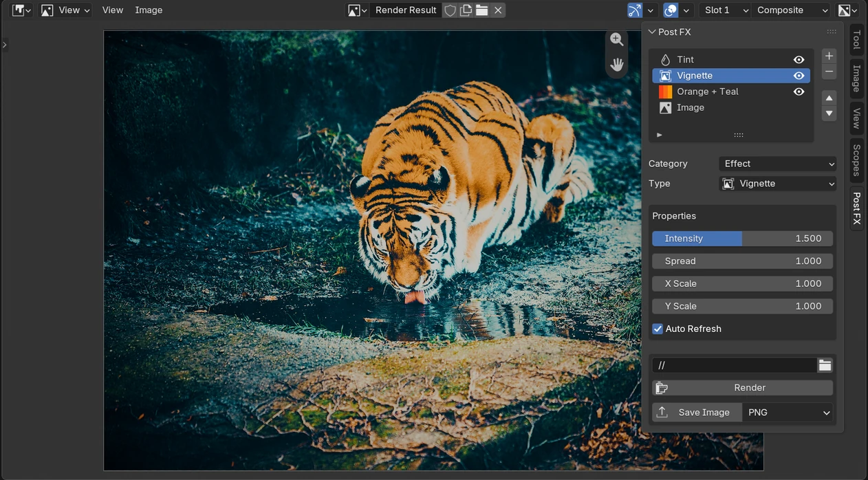
Task: Open the PNG format dropdown
Action: pos(788,413)
